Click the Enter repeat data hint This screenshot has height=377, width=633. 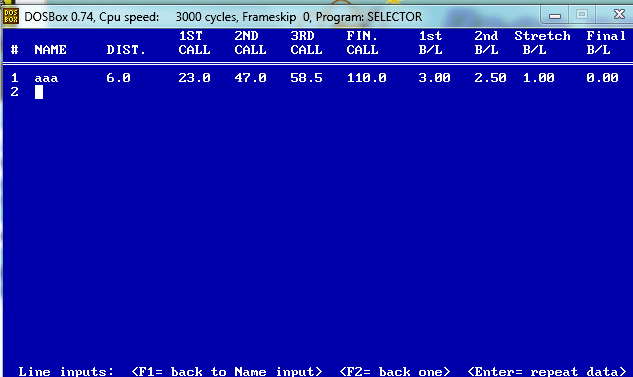click(x=547, y=371)
